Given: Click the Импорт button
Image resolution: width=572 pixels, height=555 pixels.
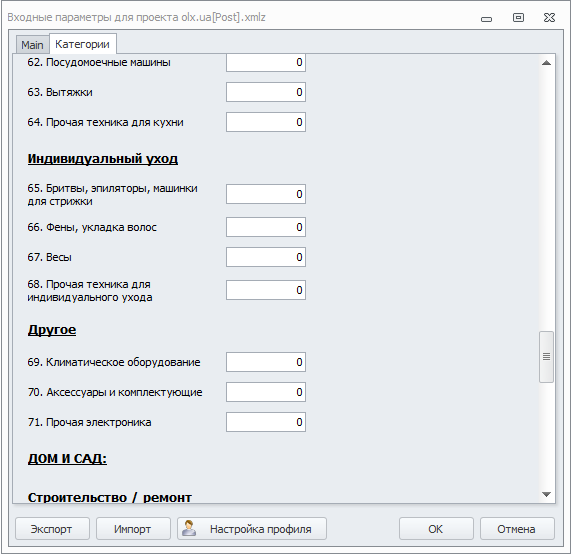Looking at the screenshot, I should pyautogui.click(x=133, y=529).
